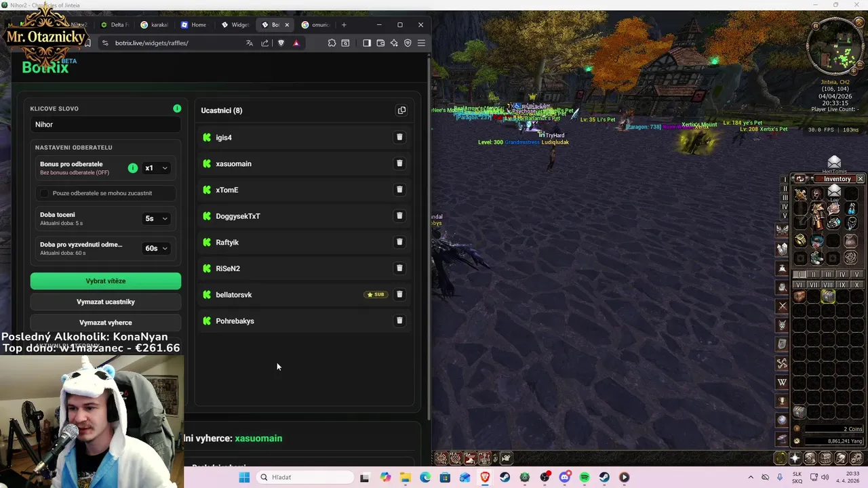Viewport: 868px width, 488px height.
Task: Open browser translate icon in address bar
Action: (x=250, y=43)
